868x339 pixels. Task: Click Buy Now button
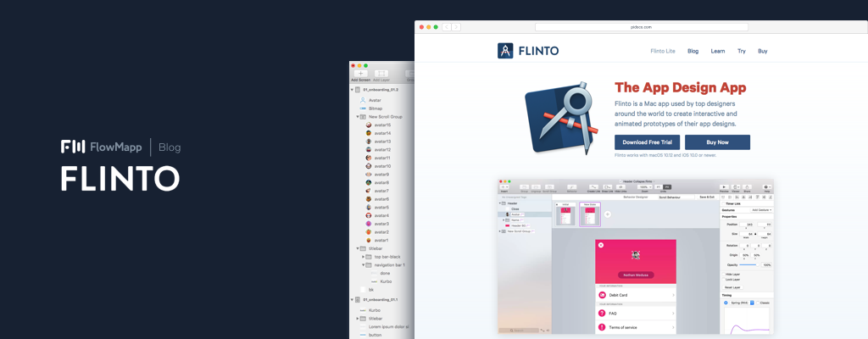pos(717,142)
